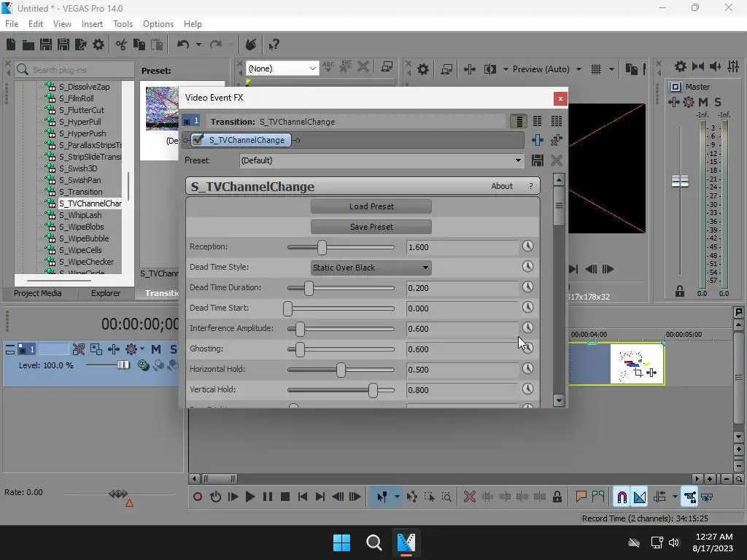
Task: Open the File menu
Action: tap(12, 24)
